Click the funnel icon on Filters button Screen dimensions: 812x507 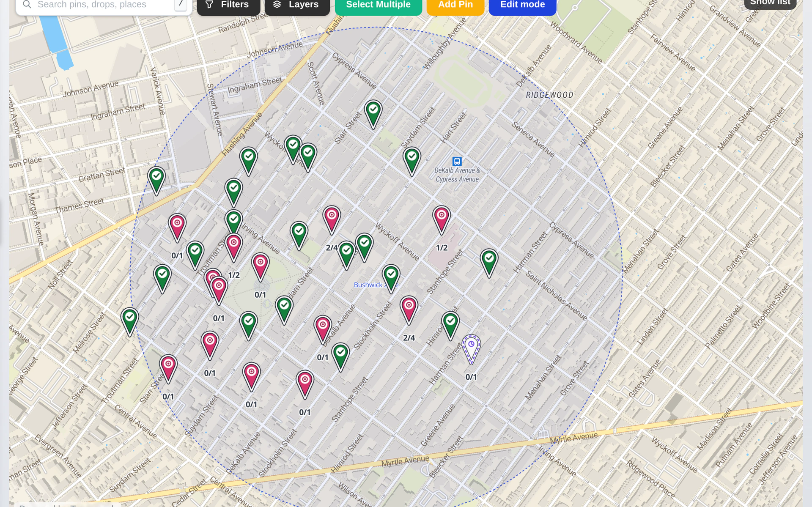(x=209, y=5)
